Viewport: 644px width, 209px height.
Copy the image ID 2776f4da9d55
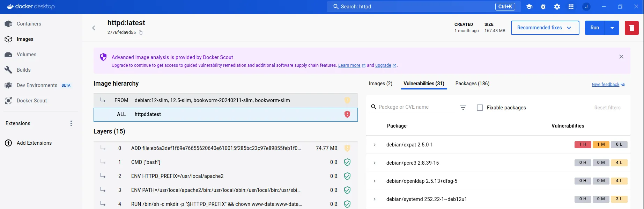[141, 33]
